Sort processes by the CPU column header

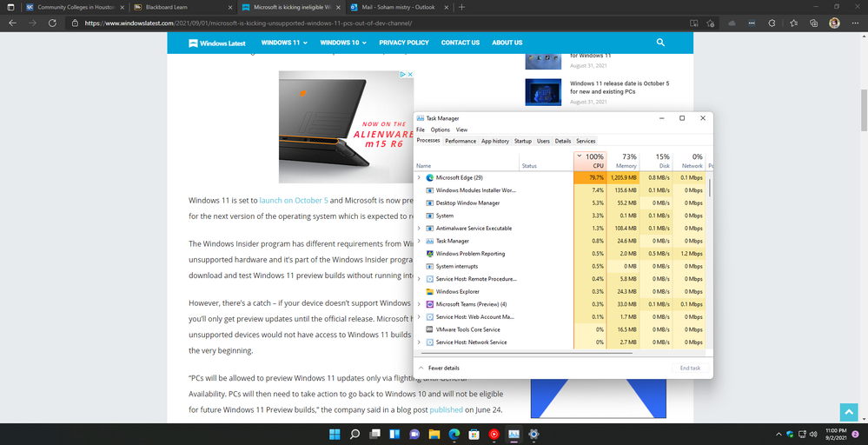pyautogui.click(x=590, y=161)
